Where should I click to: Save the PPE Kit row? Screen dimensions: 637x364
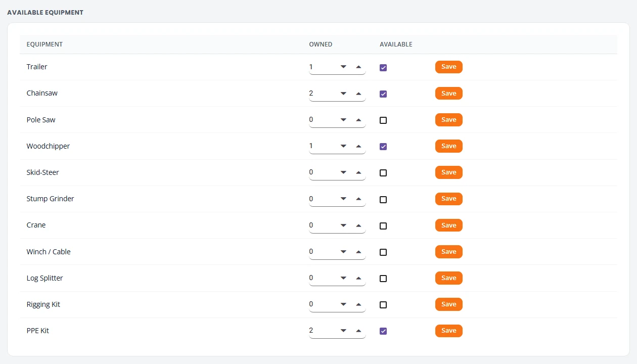tap(449, 331)
